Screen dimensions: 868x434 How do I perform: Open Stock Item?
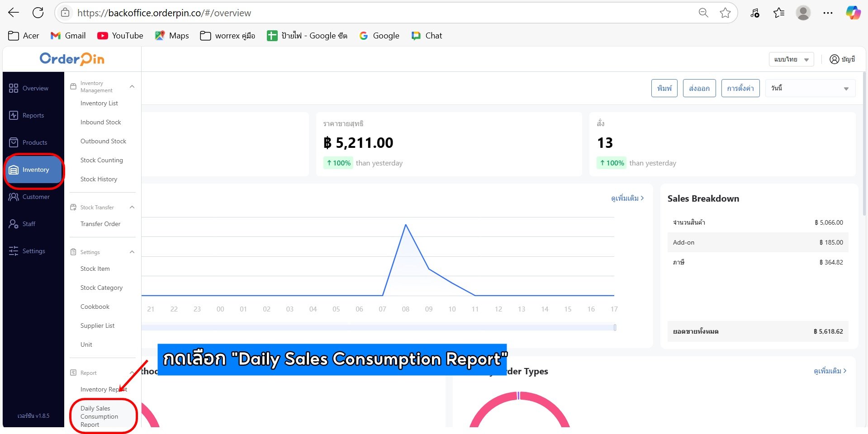click(95, 269)
